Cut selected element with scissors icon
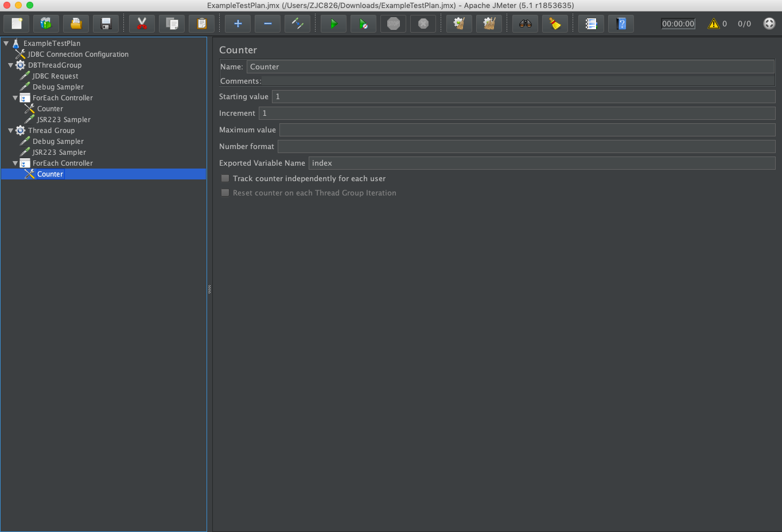Screen dimensions: 782x532 click(142, 24)
